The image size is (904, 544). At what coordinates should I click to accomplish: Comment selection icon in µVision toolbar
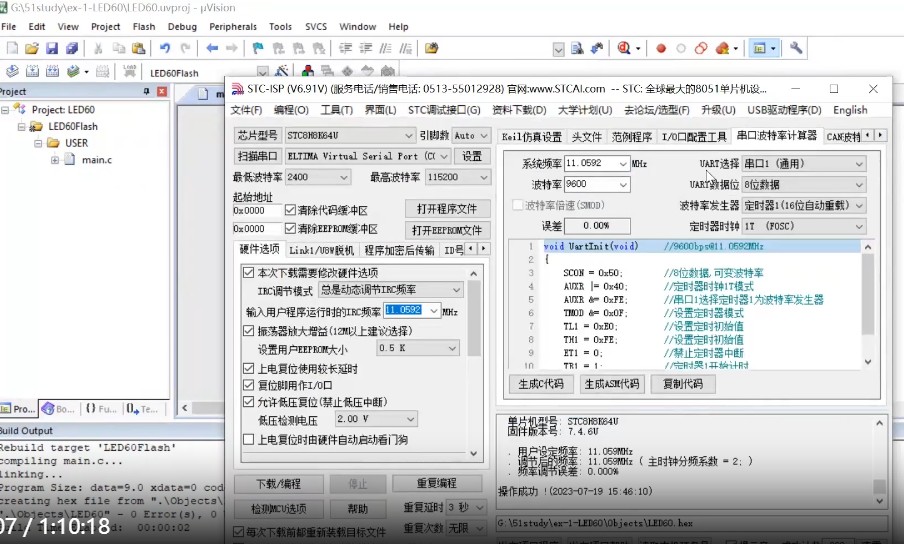click(386, 48)
